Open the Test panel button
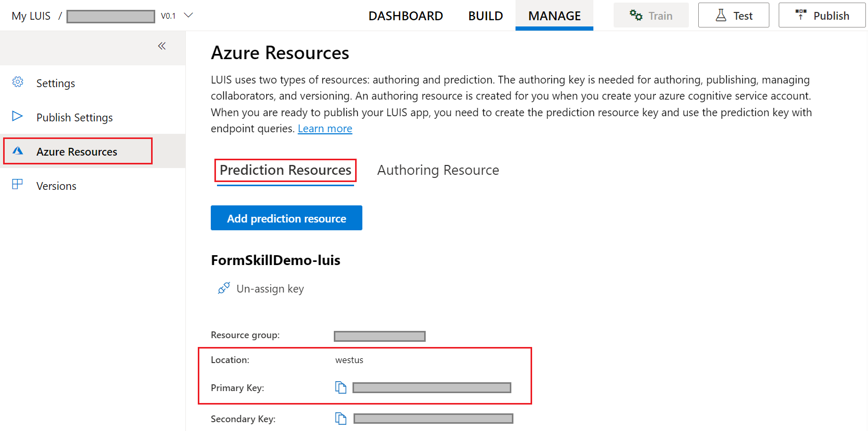868x431 pixels. coord(734,15)
